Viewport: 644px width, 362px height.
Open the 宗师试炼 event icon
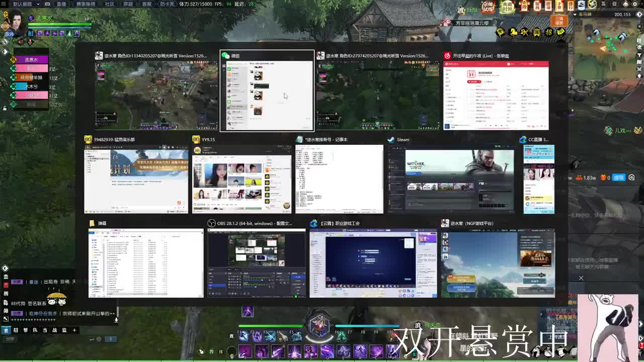(489, 7)
